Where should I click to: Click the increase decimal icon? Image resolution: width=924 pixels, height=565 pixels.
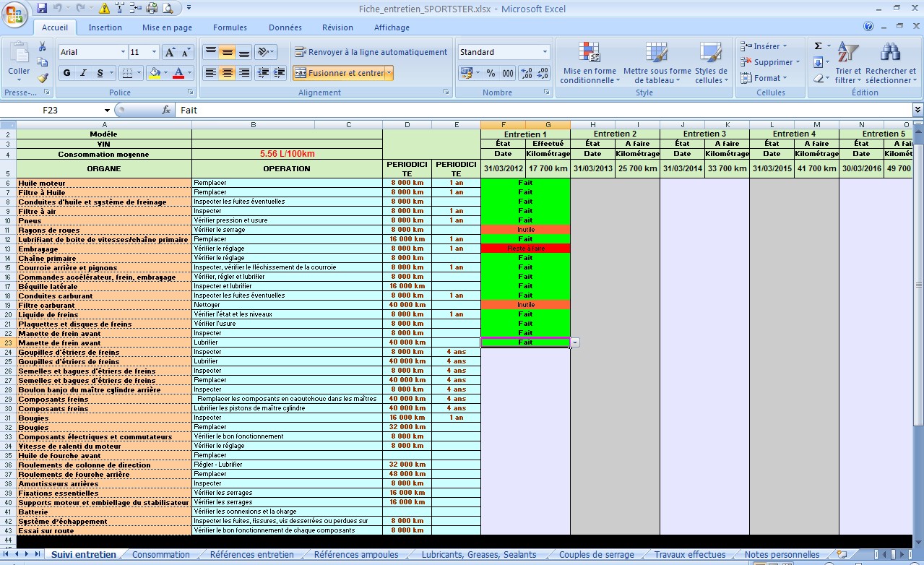coord(527,73)
